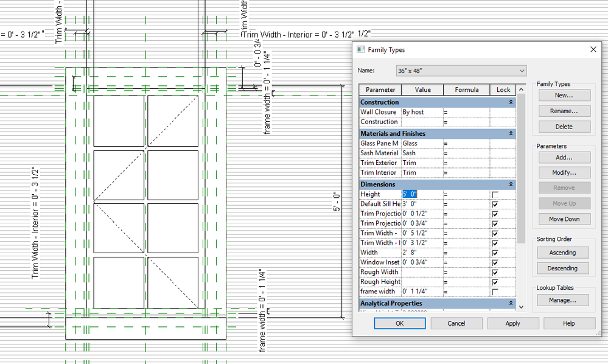Collapse the Dimensions parameter group
The height and width of the screenshot is (364, 608).
[511, 184]
